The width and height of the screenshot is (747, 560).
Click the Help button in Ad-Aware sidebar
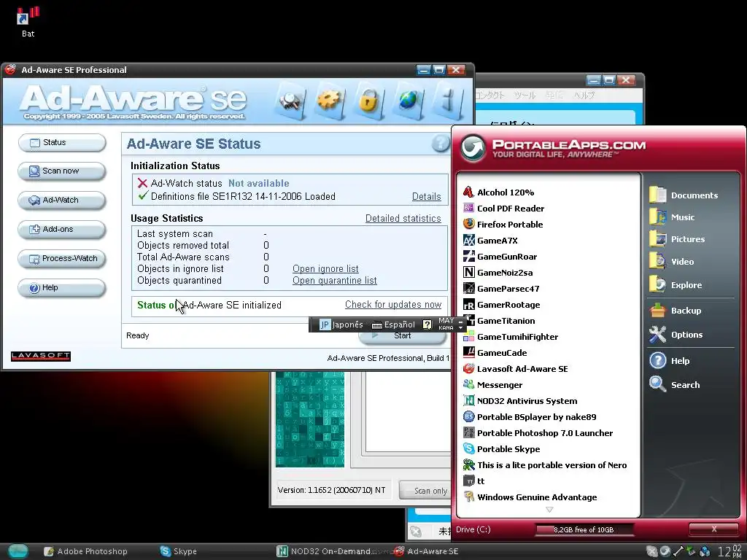62,287
